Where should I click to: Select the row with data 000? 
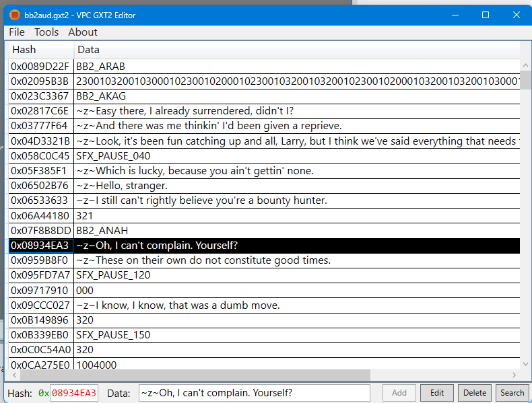[264, 290]
